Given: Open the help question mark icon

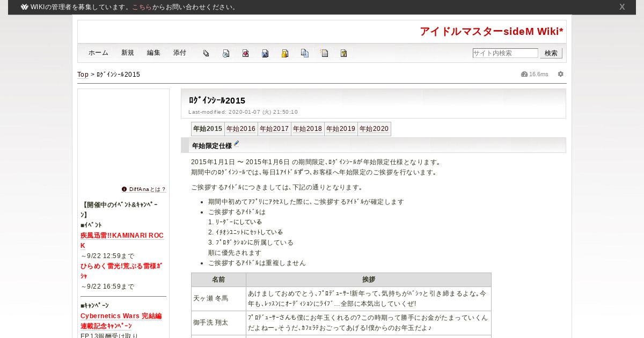Looking at the screenshot, I should tap(344, 53).
